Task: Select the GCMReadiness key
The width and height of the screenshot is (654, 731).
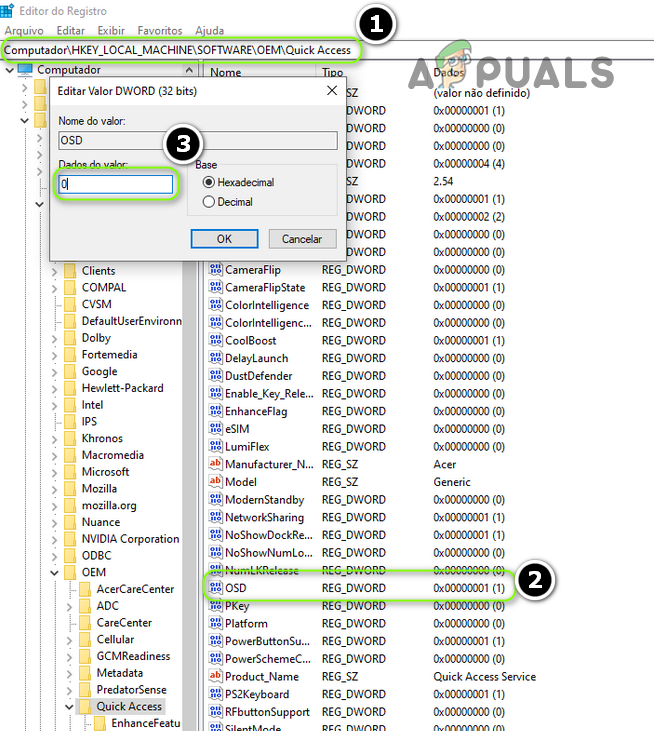Action: click(133, 656)
